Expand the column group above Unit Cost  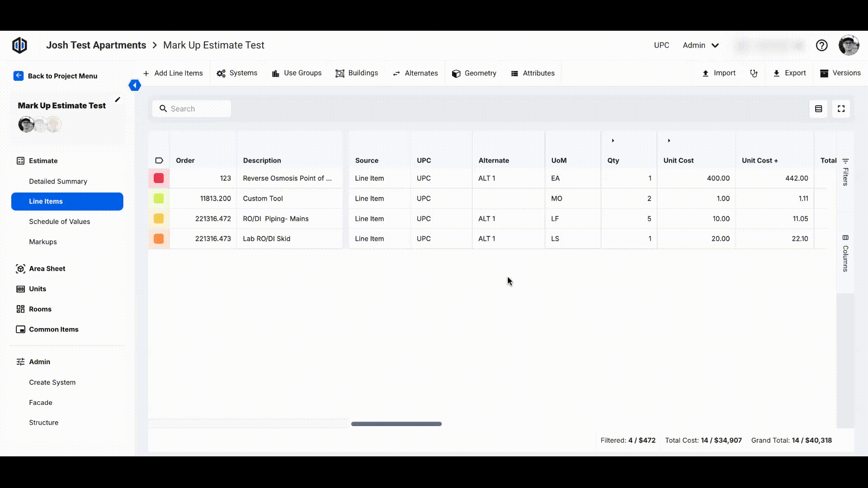(x=669, y=141)
